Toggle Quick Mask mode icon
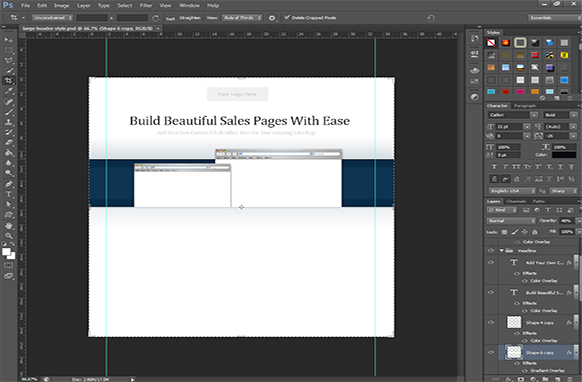Screen dimensions: 582x382 [8, 265]
